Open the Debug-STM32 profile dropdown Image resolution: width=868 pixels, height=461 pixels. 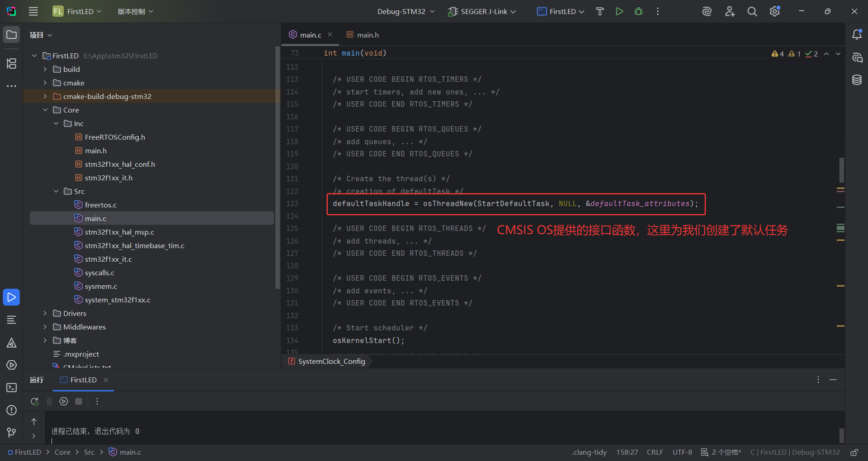coord(406,11)
